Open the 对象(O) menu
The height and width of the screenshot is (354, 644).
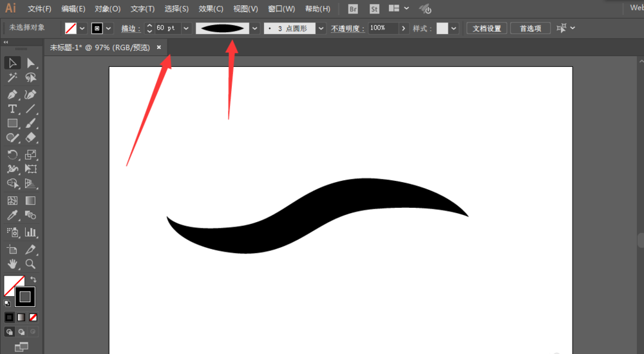[108, 9]
